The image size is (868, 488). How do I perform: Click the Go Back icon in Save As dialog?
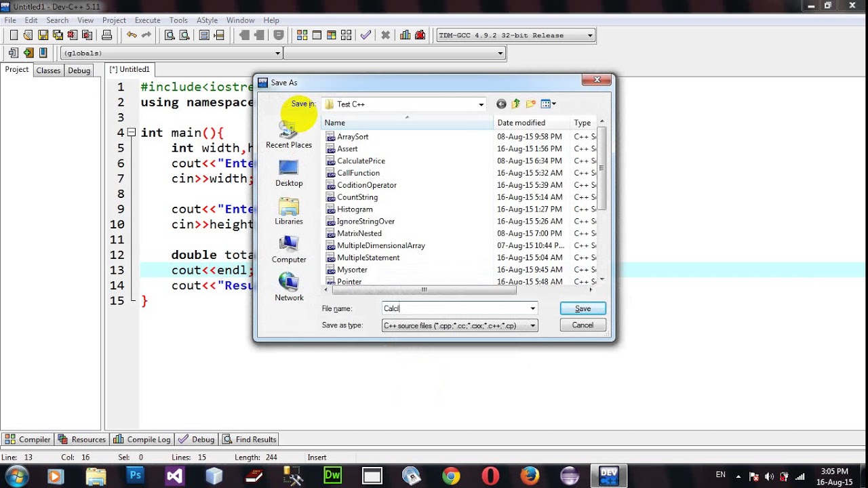click(x=501, y=104)
